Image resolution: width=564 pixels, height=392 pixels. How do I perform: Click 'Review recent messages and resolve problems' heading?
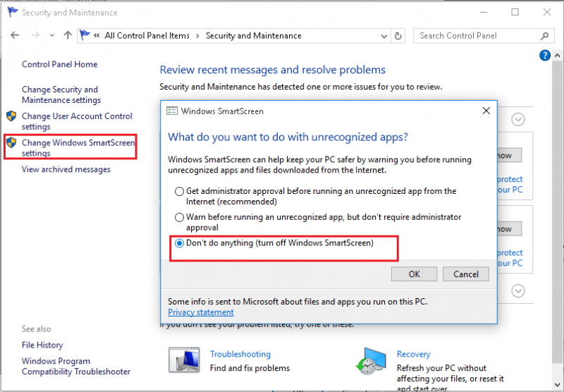point(272,69)
